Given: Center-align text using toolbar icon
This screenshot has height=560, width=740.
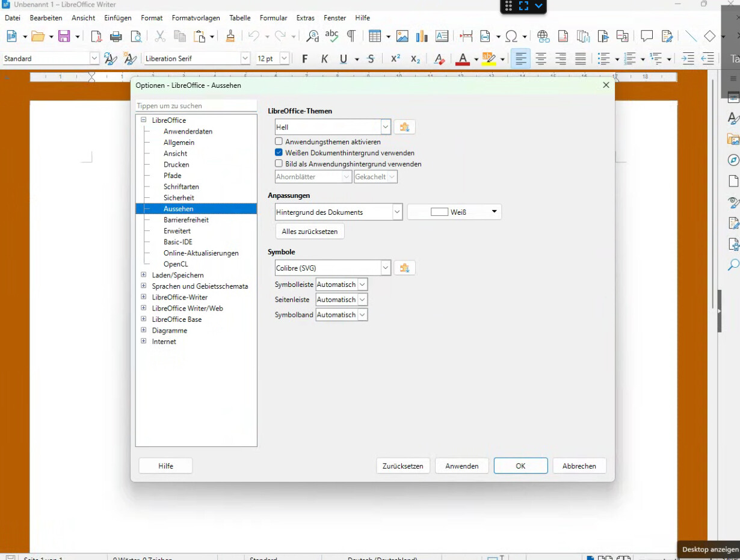Looking at the screenshot, I should (x=541, y=59).
